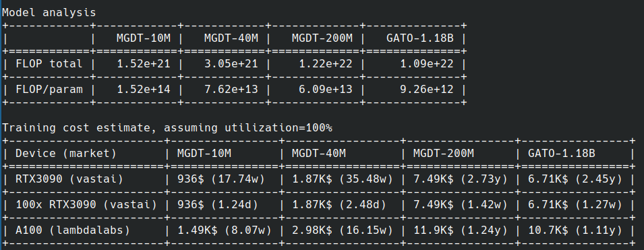Click the 'Training cost estimate' heading line
The image size is (644, 250).
click(167, 128)
